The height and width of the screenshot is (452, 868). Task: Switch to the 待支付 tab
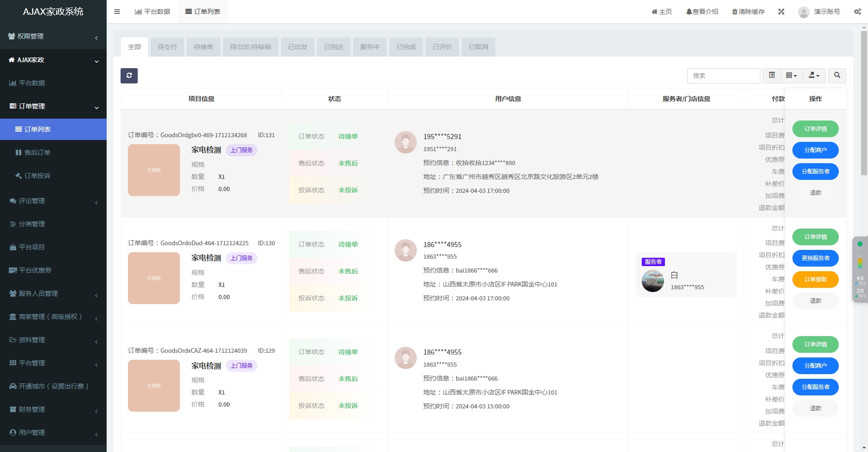(167, 47)
